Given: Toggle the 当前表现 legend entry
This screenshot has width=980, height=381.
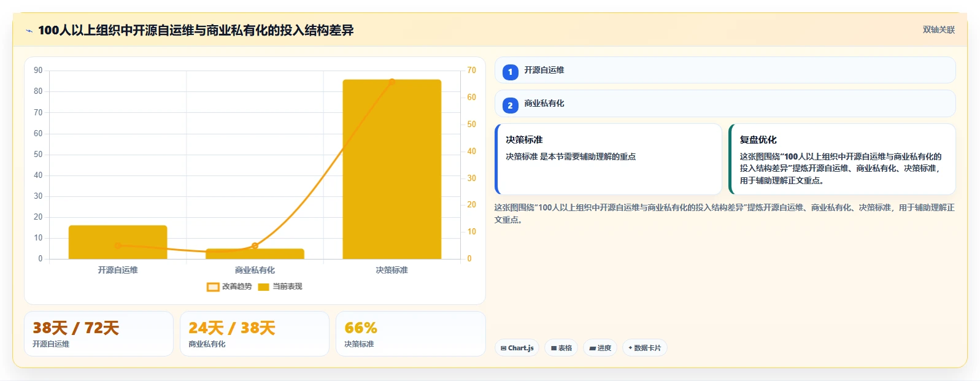Looking at the screenshot, I should 280,287.
